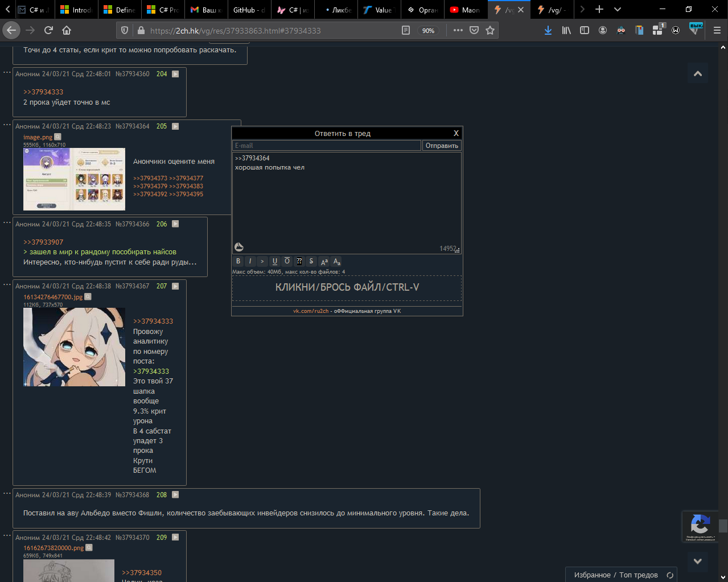Switch to the Value tab
Viewport: 728px width, 582px height.
pyautogui.click(x=379, y=10)
